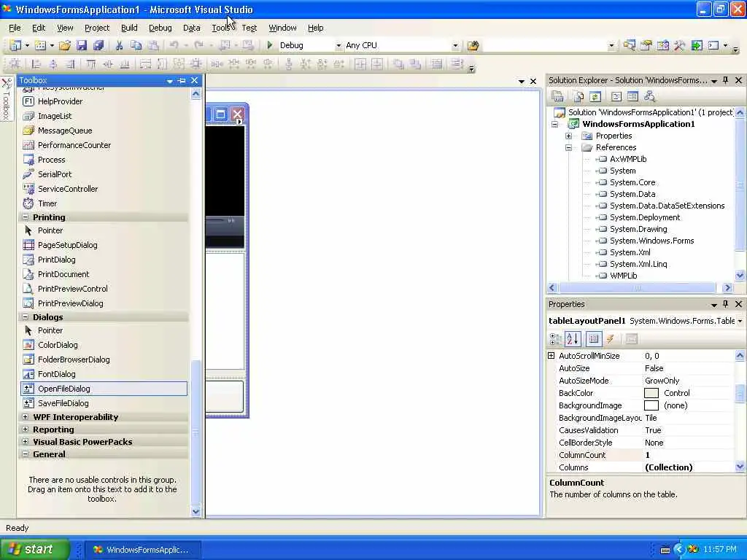
Task: Click Solution Explorer horizontal scrollbar thumb
Action: [x=637, y=287]
